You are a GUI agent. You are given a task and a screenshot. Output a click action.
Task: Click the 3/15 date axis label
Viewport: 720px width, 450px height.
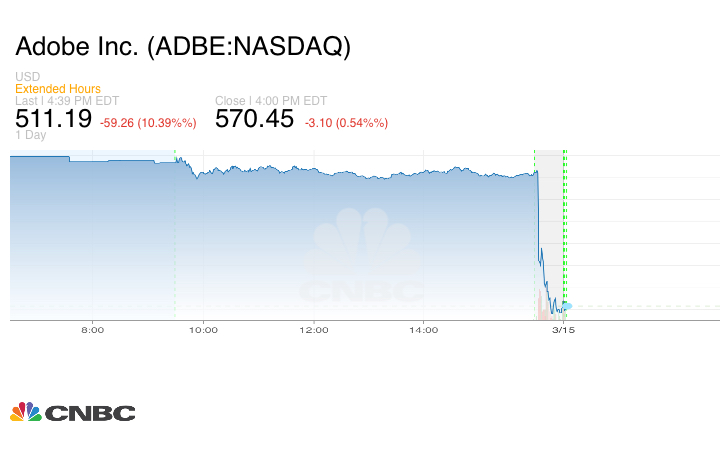tap(563, 329)
